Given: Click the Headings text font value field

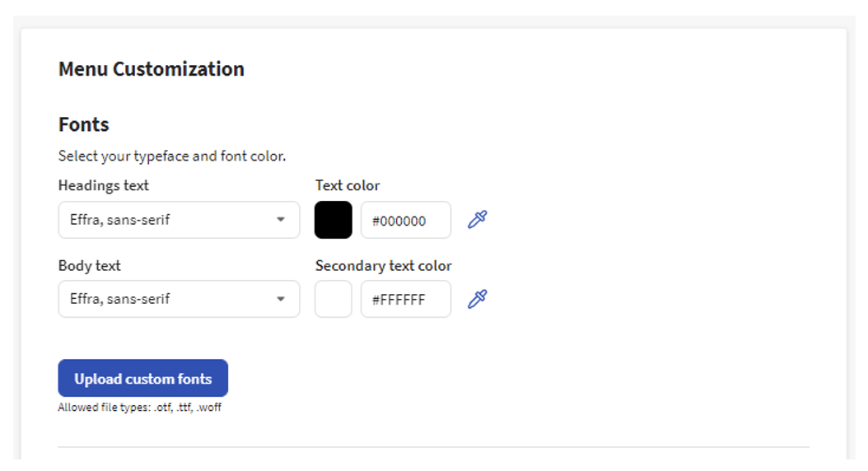Looking at the screenshot, I should [x=165, y=220].
